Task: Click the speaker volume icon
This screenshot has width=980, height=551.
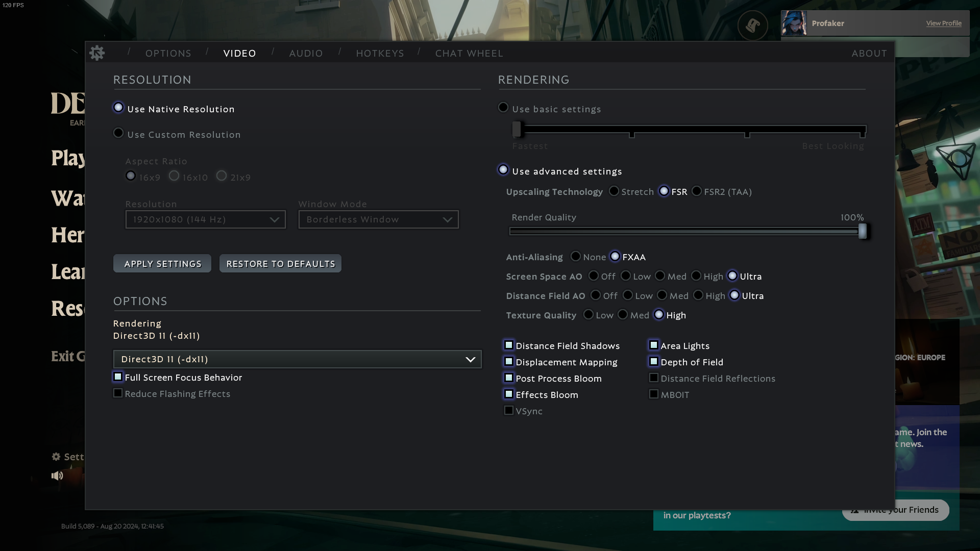Action: 57,475
